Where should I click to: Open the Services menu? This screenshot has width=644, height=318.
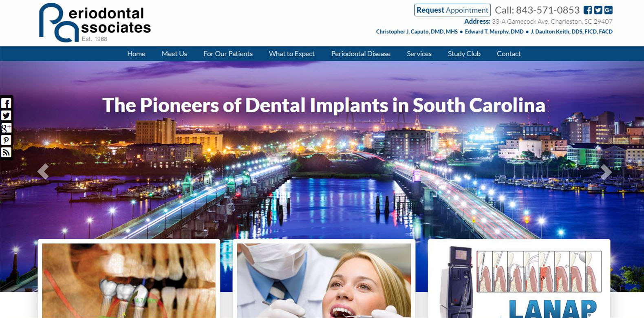tap(419, 54)
